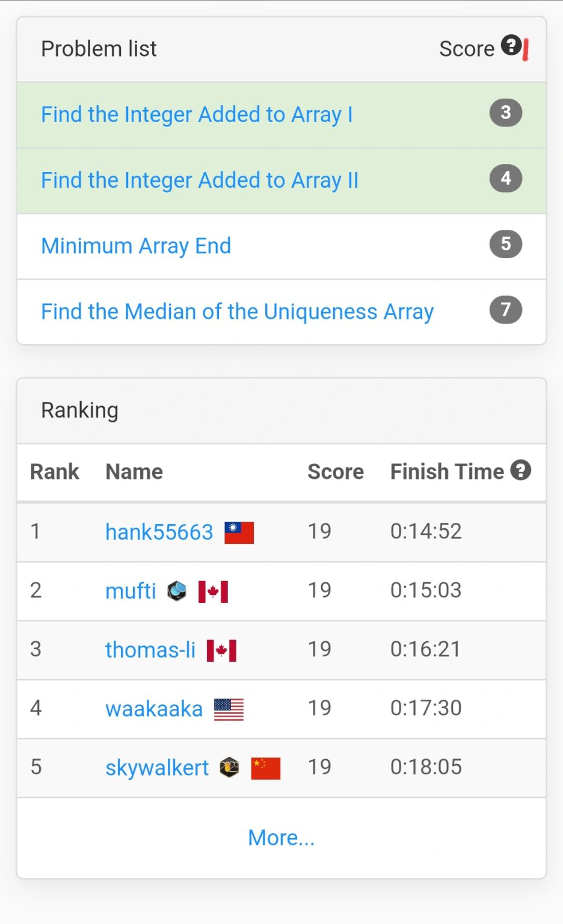Open Find the Integer Added to Array II
Image resolution: width=563 pixels, height=924 pixels.
pyautogui.click(x=199, y=180)
